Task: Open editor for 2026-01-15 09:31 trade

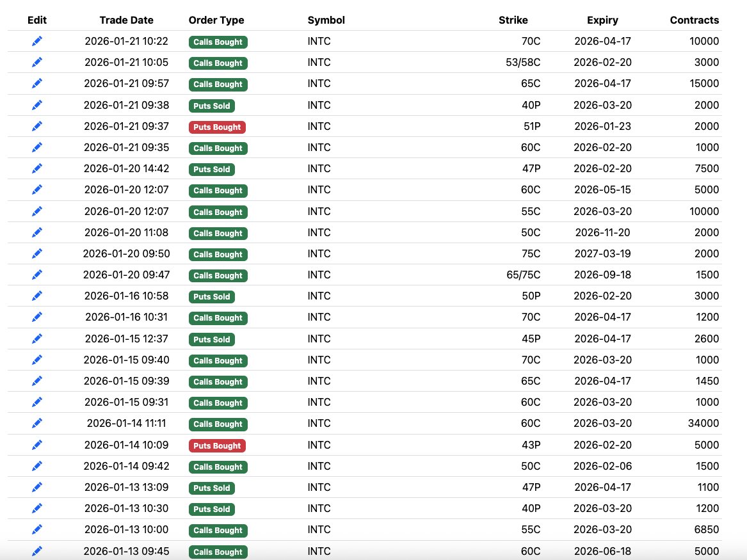Action: (x=36, y=402)
